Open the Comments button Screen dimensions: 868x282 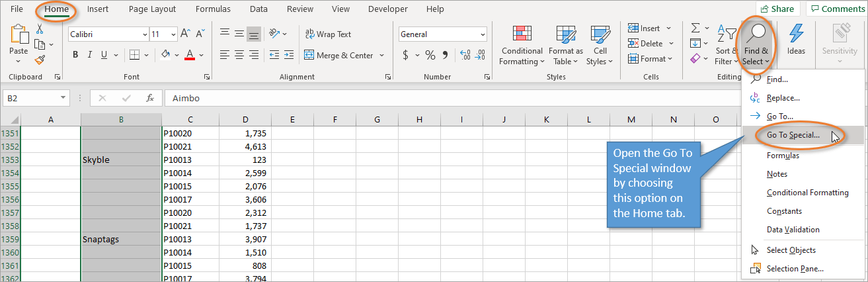836,9
